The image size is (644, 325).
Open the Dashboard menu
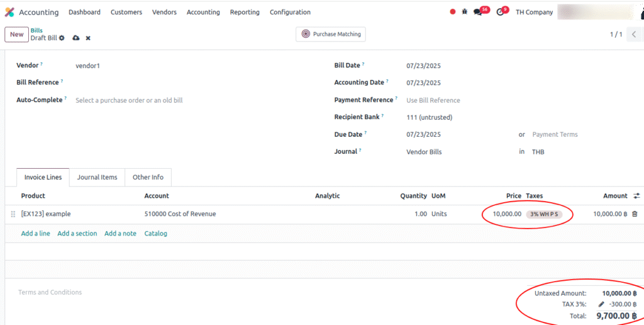point(84,13)
